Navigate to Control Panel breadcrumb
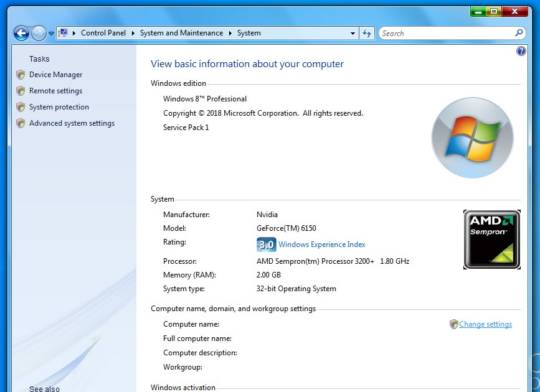Viewport: 540px width, 392px height. coord(103,33)
